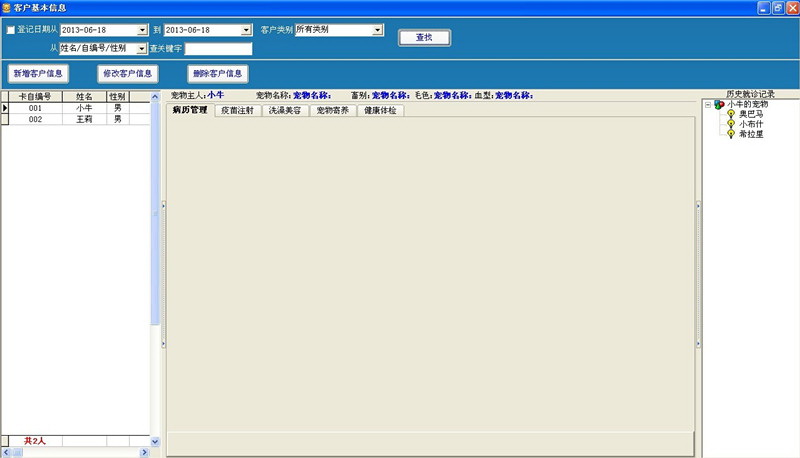The width and height of the screenshot is (800, 458).
Task: Click the application icon in title bar
Action: [x=7, y=7]
